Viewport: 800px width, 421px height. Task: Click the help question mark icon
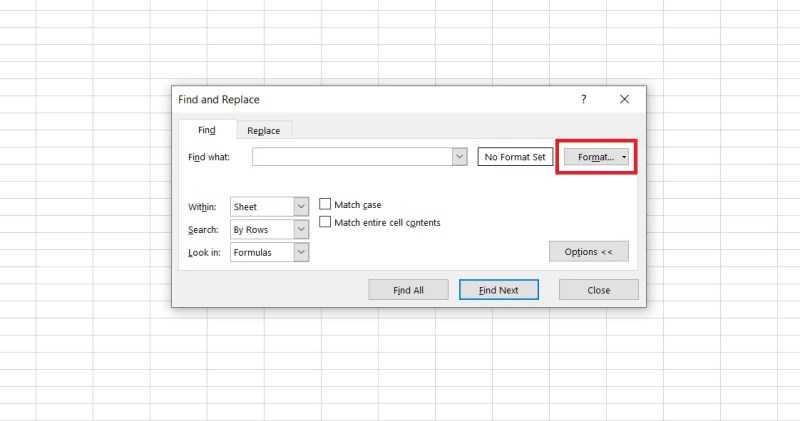tap(584, 99)
